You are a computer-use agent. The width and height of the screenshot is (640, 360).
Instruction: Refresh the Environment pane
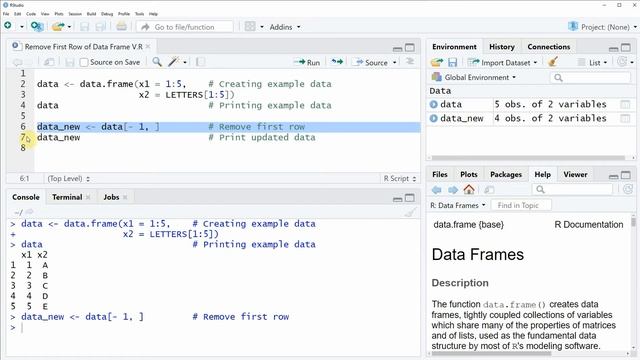pos(622,62)
